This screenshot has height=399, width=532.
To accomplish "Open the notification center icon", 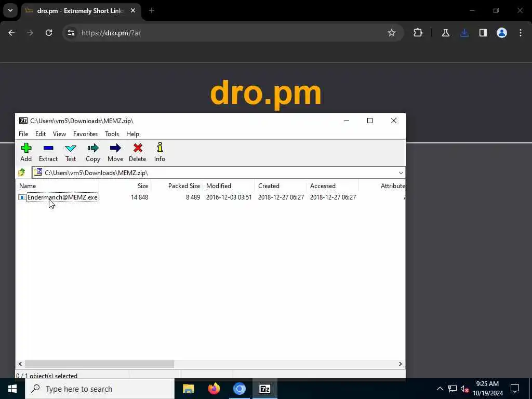I will coord(515,389).
